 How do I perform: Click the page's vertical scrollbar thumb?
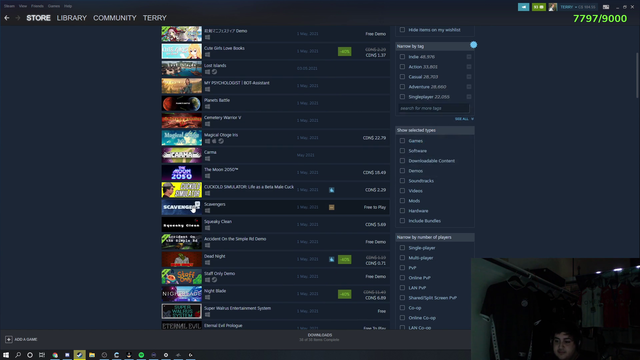pos(637,76)
